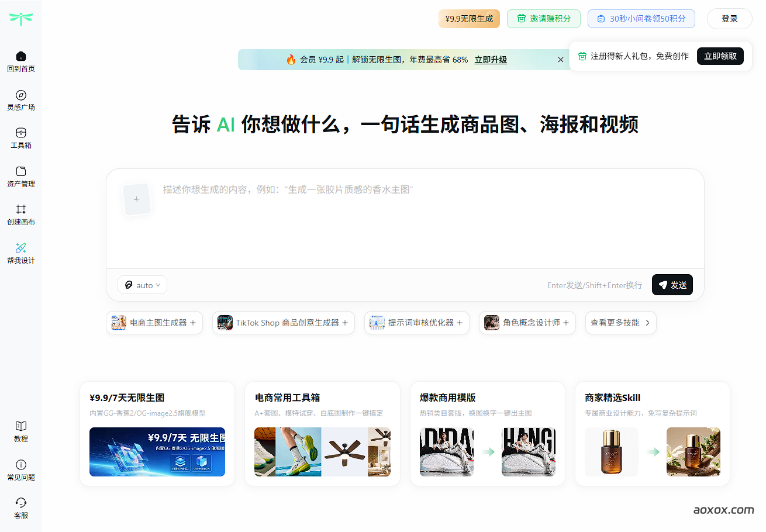Image resolution: width=766 pixels, height=532 pixels.
Task: Open 帮我设计 magic wand icon
Action: coord(21,248)
